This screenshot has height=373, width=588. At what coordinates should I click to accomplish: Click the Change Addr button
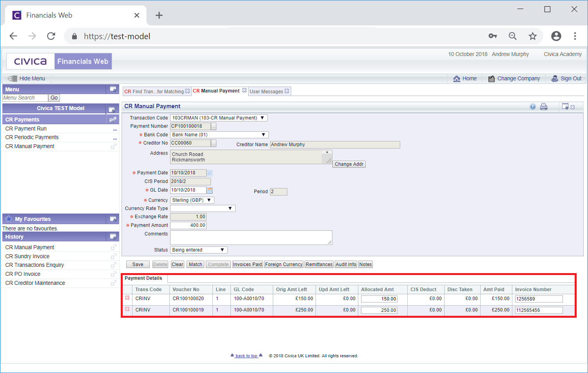point(349,164)
